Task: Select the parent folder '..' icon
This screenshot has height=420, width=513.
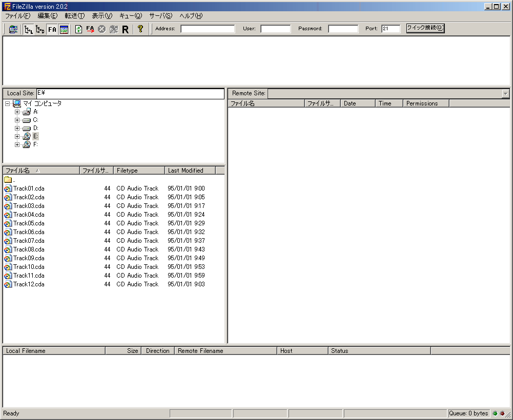Action: coord(8,180)
